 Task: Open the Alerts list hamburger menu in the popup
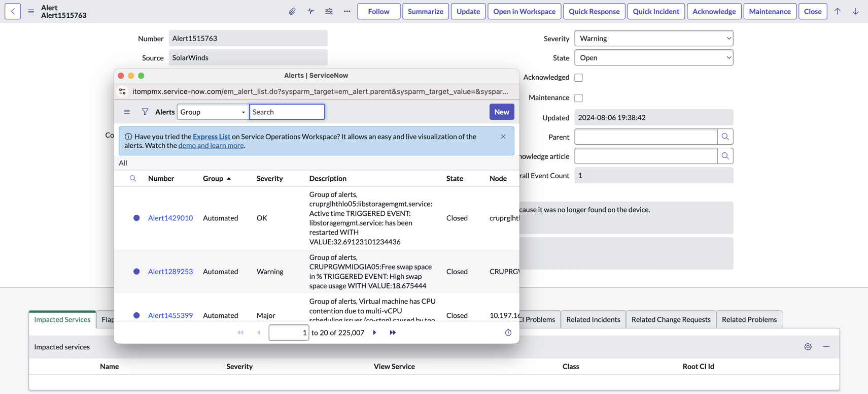point(127,112)
